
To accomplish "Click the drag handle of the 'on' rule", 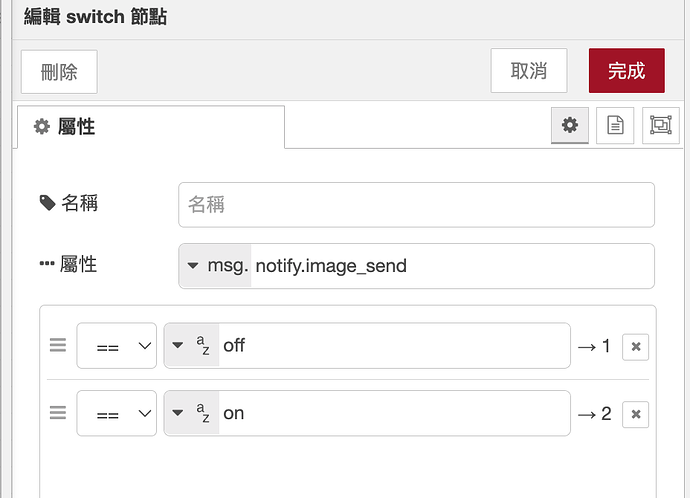I will (58, 412).
